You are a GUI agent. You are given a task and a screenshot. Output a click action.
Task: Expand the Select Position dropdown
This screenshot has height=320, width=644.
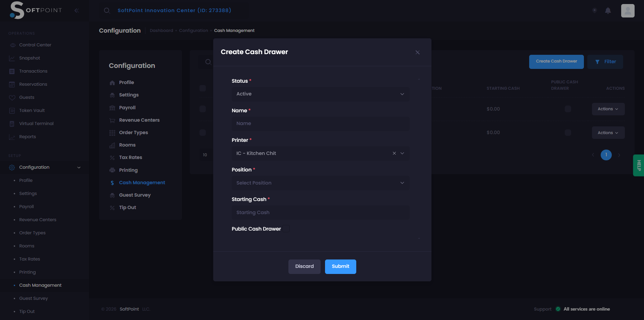320,183
